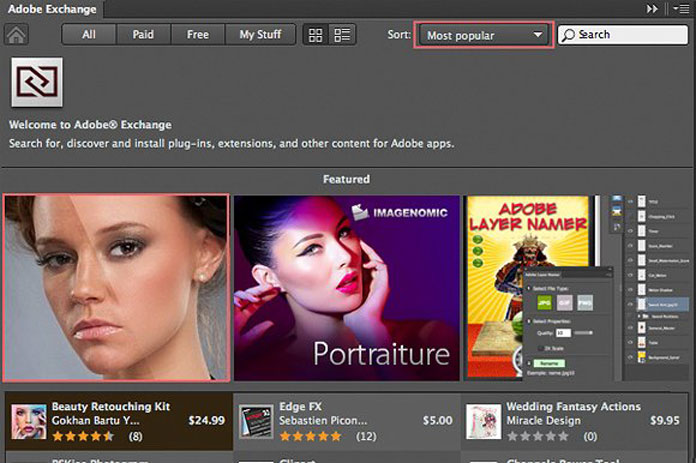
Task: Click the Search input field
Action: (625, 35)
